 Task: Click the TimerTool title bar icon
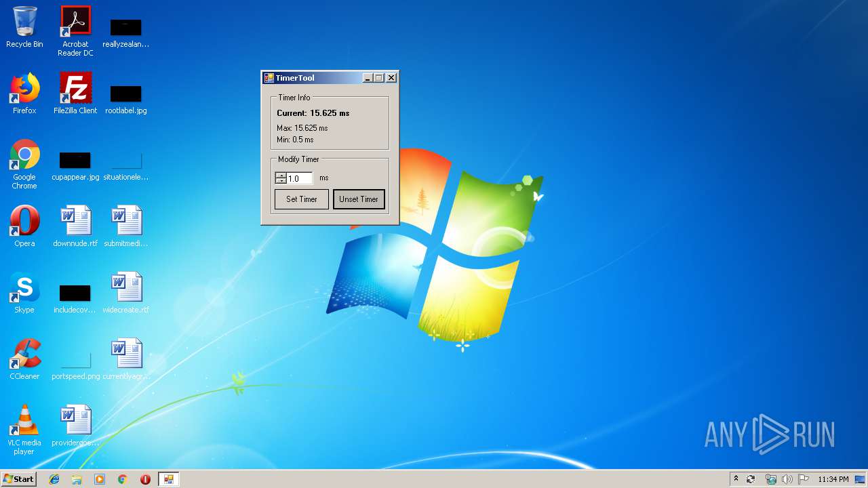[x=269, y=78]
